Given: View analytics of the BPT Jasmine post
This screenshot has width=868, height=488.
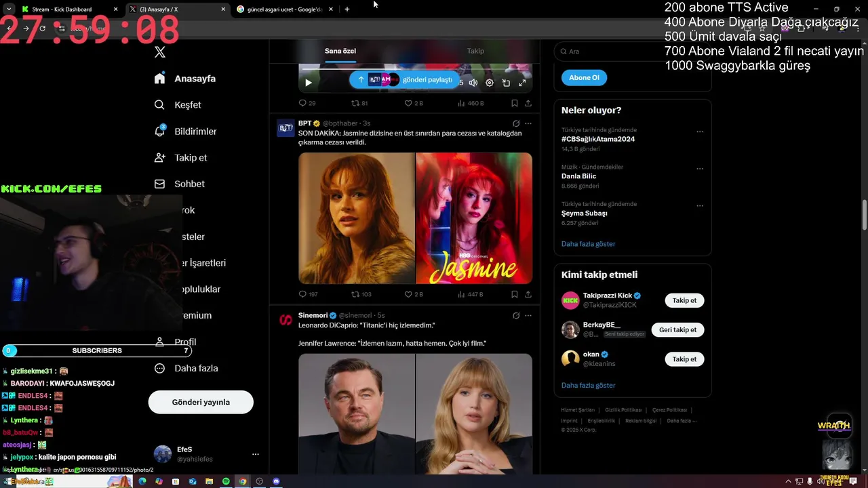Looking at the screenshot, I should (471, 294).
